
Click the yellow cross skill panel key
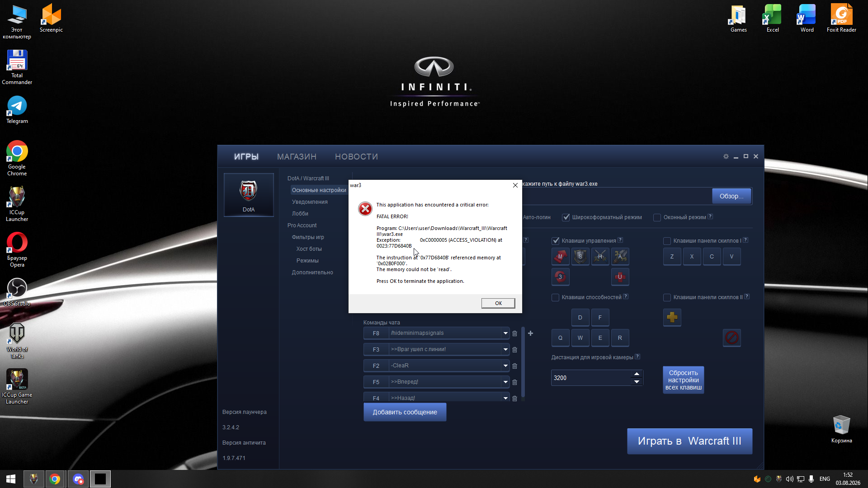click(672, 317)
